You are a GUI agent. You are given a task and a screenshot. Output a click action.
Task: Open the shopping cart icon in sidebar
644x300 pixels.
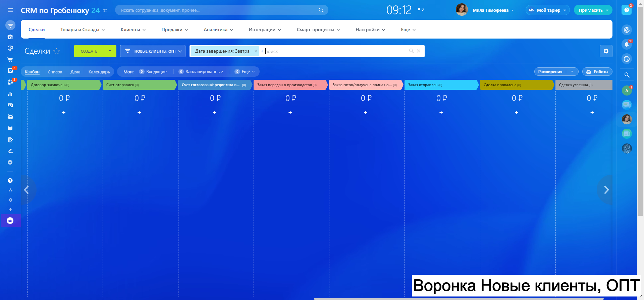coord(10,59)
